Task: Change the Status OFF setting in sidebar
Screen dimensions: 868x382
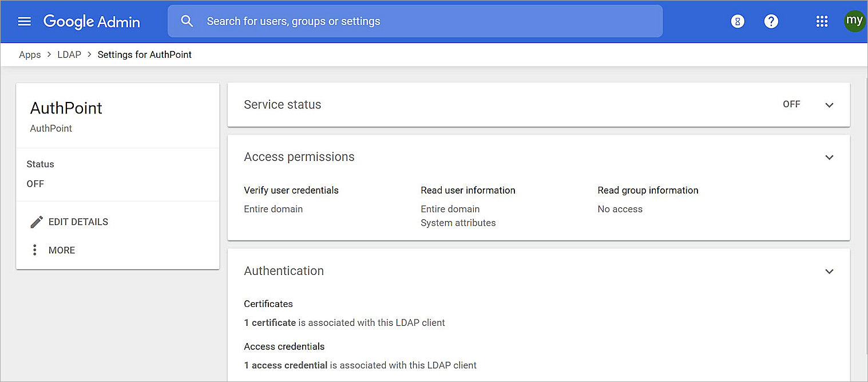Action: coord(35,184)
